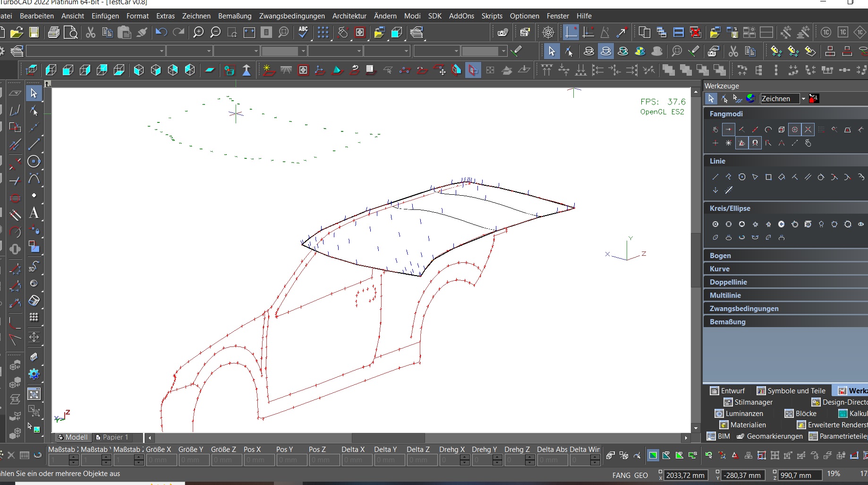Toggle the highlighted triangle snap in Fangmodi second row

pos(742,143)
